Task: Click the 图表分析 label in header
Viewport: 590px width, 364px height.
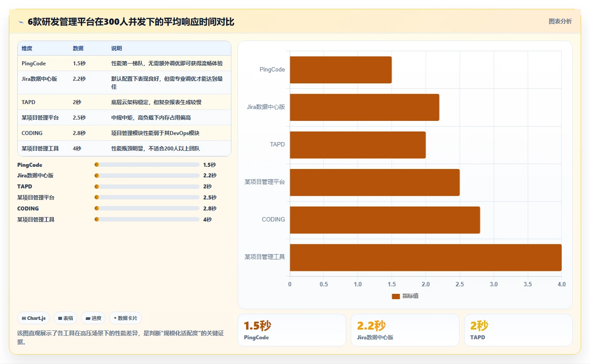Action: pos(560,21)
